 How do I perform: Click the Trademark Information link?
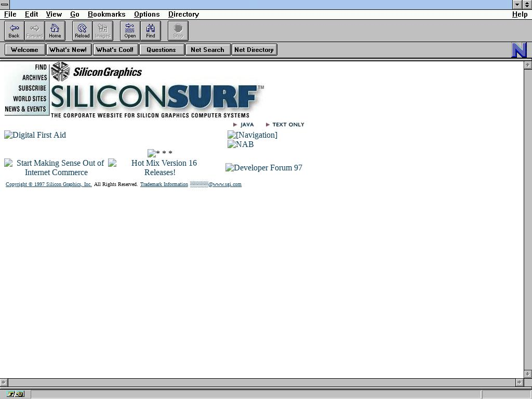pyautogui.click(x=164, y=184)
